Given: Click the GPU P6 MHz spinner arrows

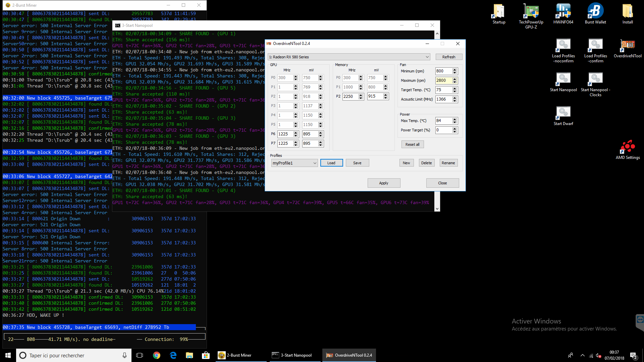Looking at the screenshot, I should [296, 134].
